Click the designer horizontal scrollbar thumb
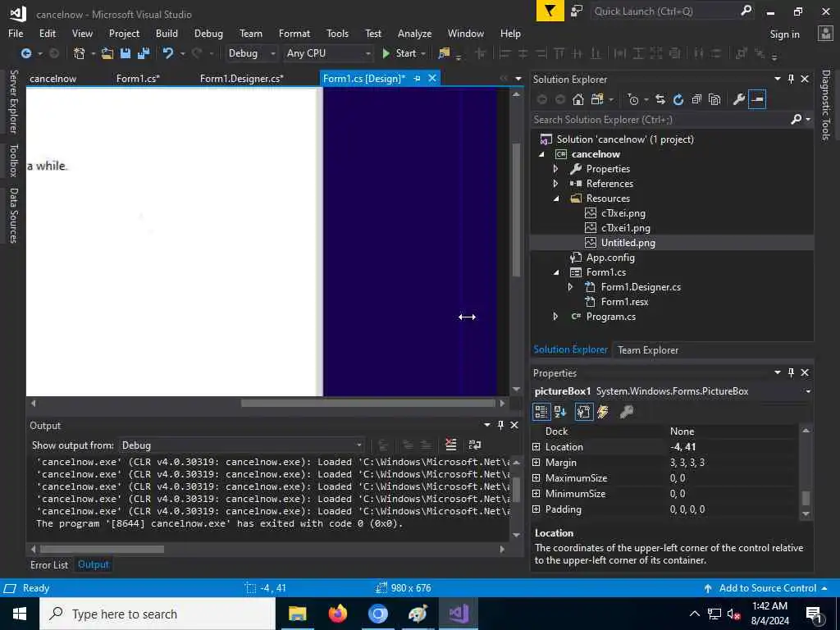840x630 pixels. tap(367, 403)
